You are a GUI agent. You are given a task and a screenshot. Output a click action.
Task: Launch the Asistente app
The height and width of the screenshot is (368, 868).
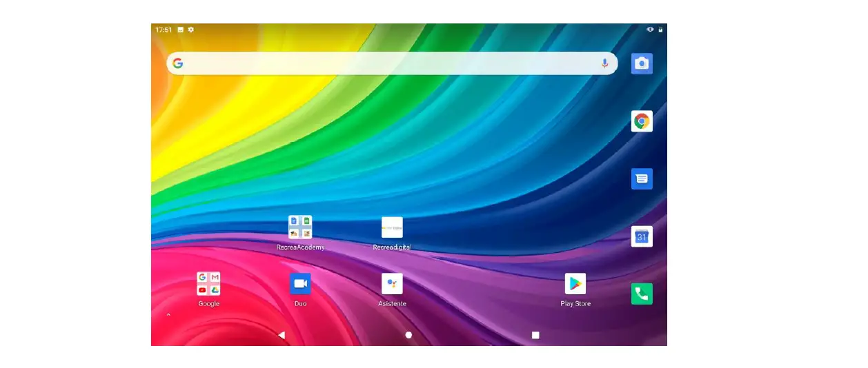click(392, 283)
